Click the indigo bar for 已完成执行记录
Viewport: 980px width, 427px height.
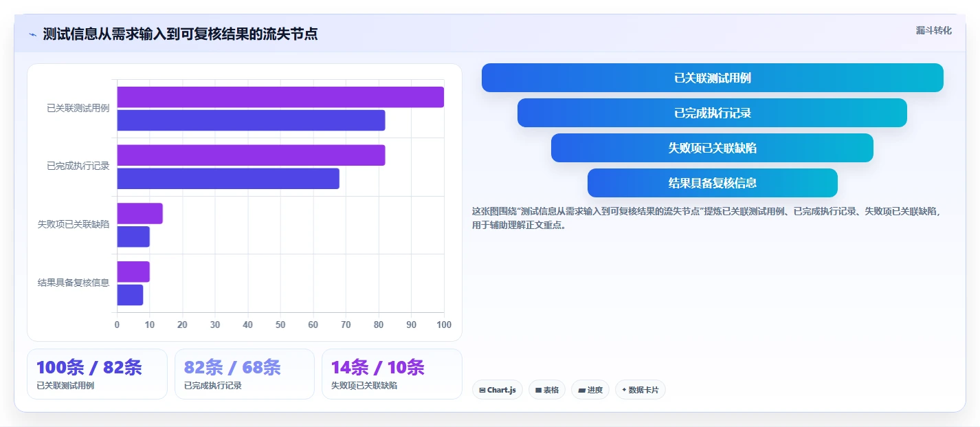(x=228, y=179)
